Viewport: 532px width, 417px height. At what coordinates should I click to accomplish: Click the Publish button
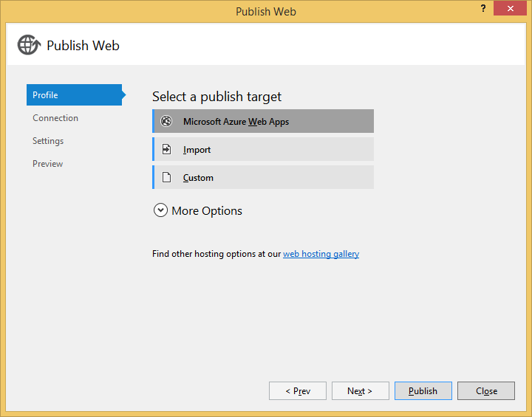click(423, 391)
